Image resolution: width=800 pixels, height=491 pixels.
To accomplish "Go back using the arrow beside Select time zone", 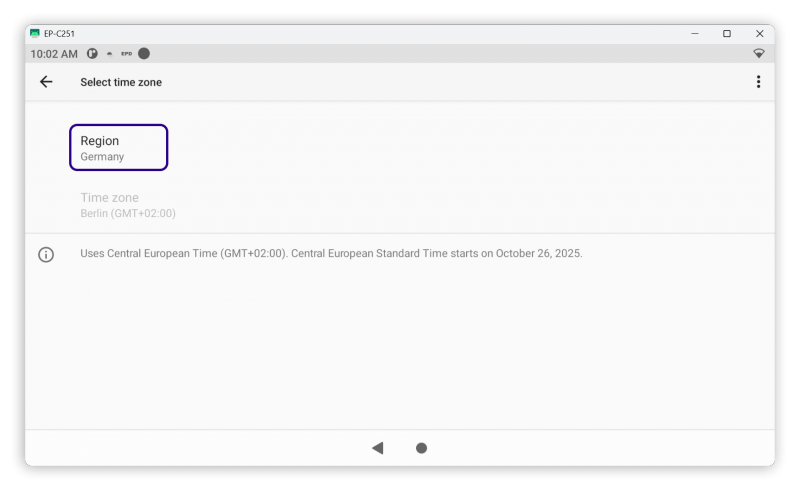I will pos(46,82).
